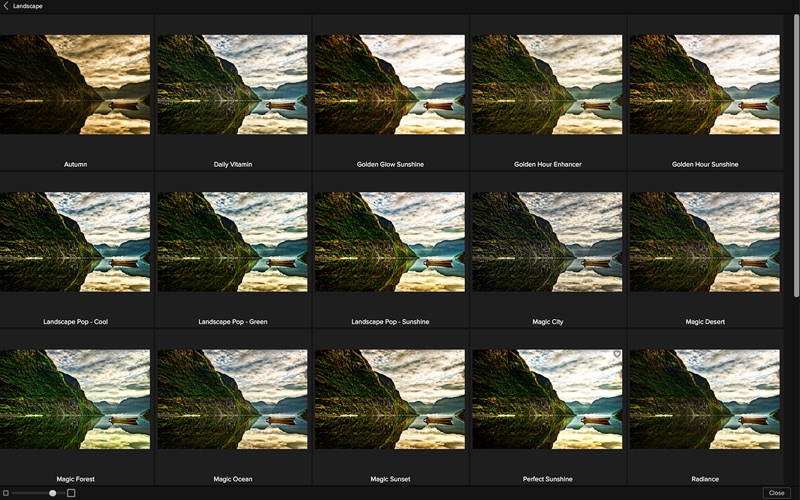Screen dimensions: 800x500
Task: Select the Magic Desert preset
Action: 705,242
